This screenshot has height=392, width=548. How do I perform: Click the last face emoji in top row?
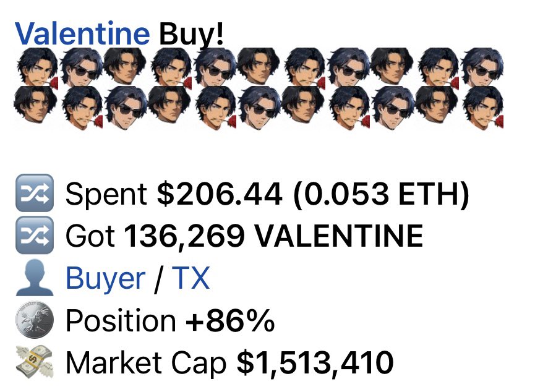(x=482, y=67)
